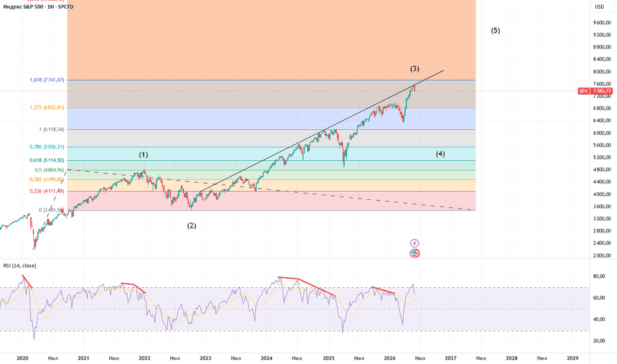Click the RSI (14, close) indicator label
The width and height of the screenshot is (617, 364).
(20, 265)
